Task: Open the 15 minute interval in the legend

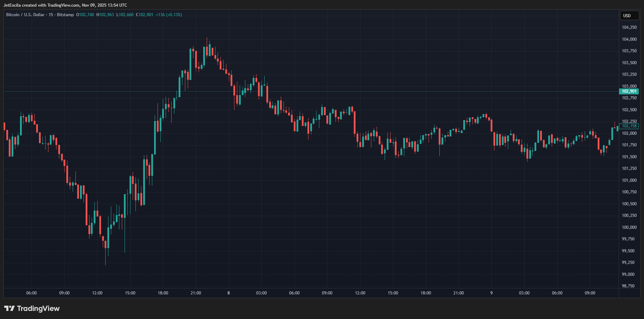Action: point(51,15)
